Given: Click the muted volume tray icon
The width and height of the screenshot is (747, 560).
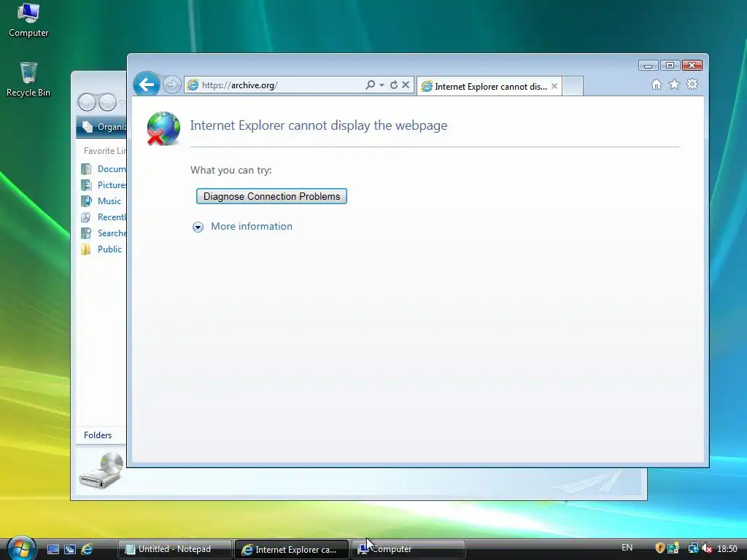Looking at the screenshot, I should pos(707,548).
